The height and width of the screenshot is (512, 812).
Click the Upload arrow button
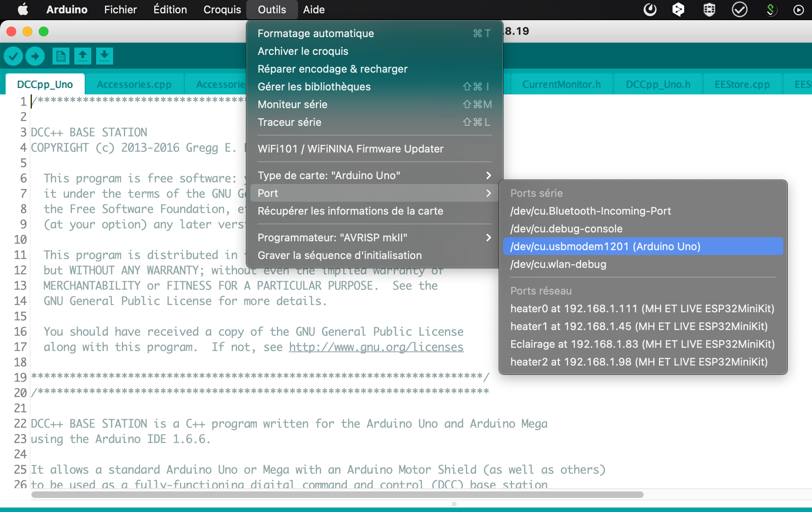pyautogui.click(x=35, y=56)
